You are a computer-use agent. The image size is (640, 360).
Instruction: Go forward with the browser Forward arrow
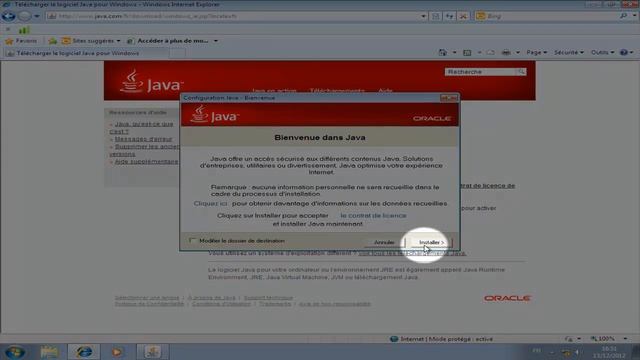click(x=25, y=16)
